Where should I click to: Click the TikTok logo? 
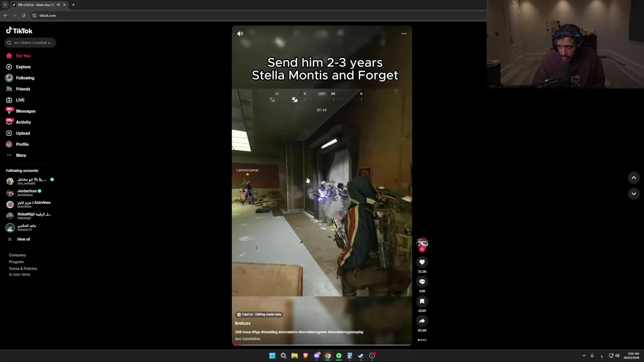point(19,31)
